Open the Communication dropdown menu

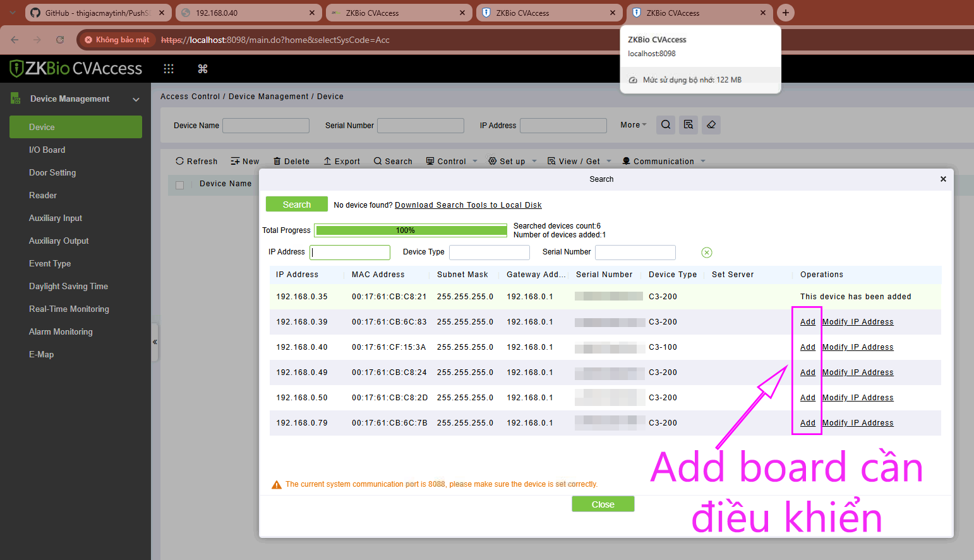click(x=664, y=162)
